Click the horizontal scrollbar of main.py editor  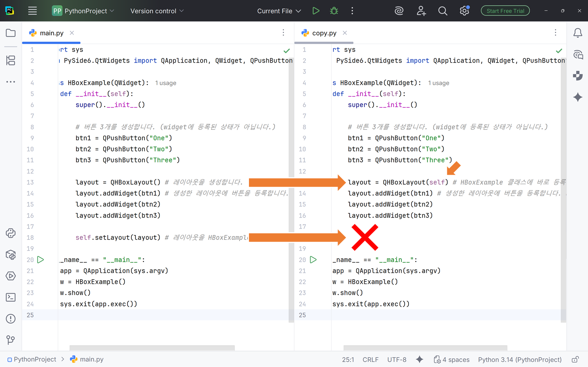[x=152, y=348]
